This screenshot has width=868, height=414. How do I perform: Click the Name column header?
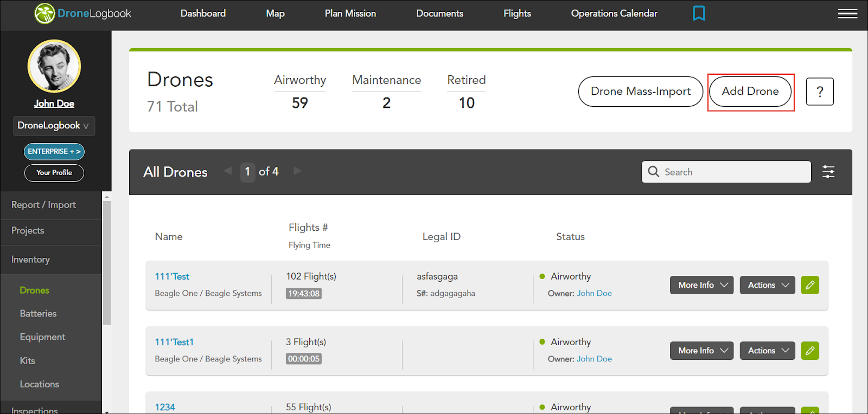pyautogui.click(x=169, y=237)
